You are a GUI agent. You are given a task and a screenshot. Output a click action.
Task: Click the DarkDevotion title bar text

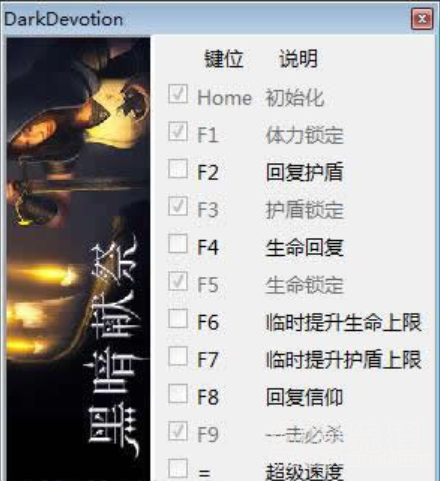(x=63, y=19)
